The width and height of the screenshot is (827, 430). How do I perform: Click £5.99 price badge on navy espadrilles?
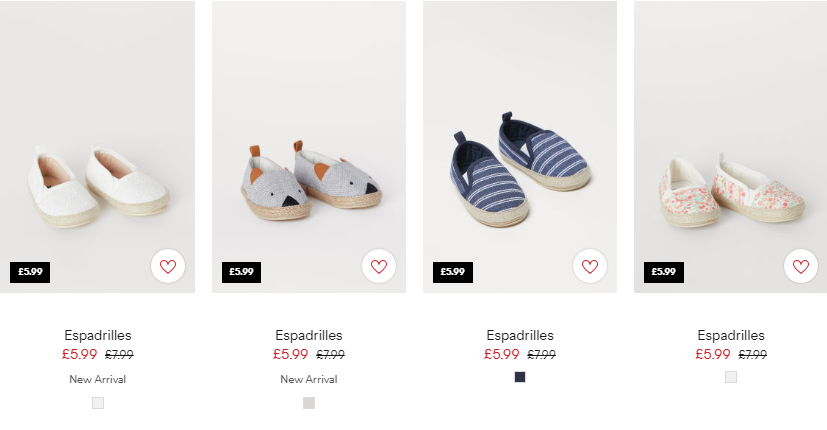[x=453, y=272]
